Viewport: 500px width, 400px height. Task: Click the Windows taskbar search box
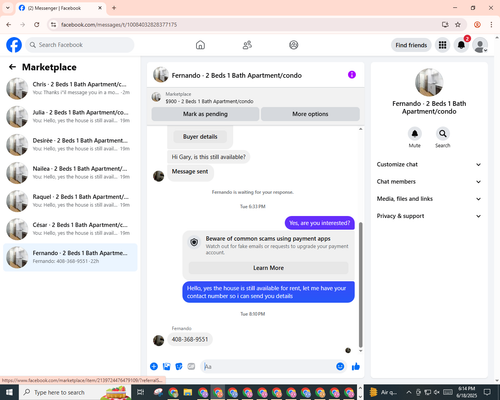pos(75,392)
